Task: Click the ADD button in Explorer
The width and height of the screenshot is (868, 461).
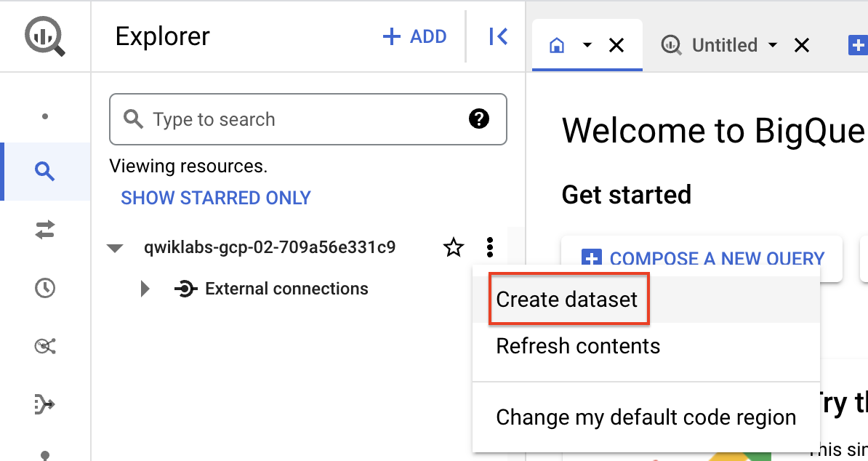Action: pyautogui.click(x=414, y=36)
